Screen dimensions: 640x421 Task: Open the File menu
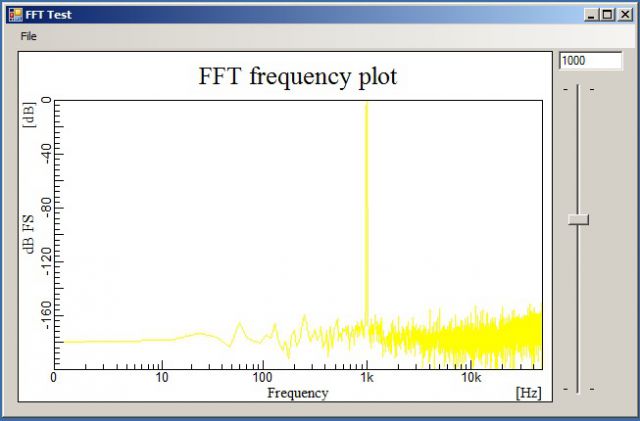tap(28, 36)
